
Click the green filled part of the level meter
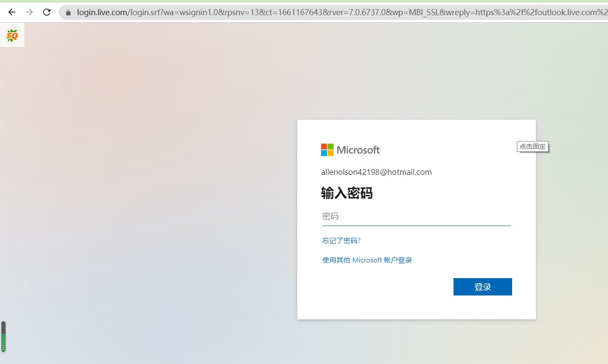point(3,343)
